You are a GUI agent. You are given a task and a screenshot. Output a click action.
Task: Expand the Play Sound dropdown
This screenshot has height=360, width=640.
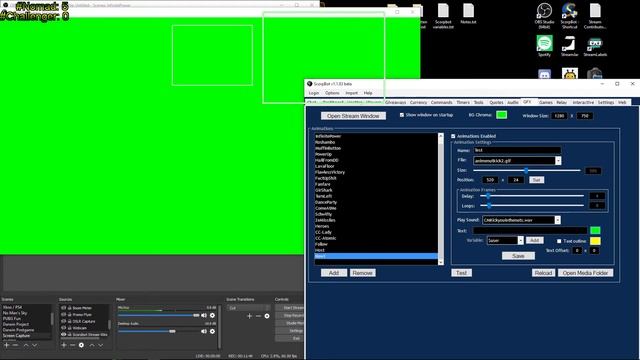[558, 220]
